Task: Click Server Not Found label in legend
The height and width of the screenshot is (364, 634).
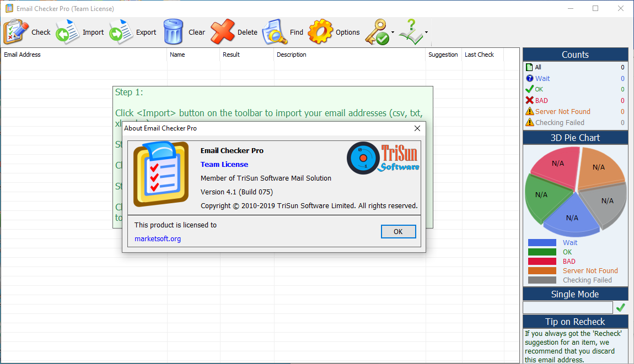Action: pos(590,271)
